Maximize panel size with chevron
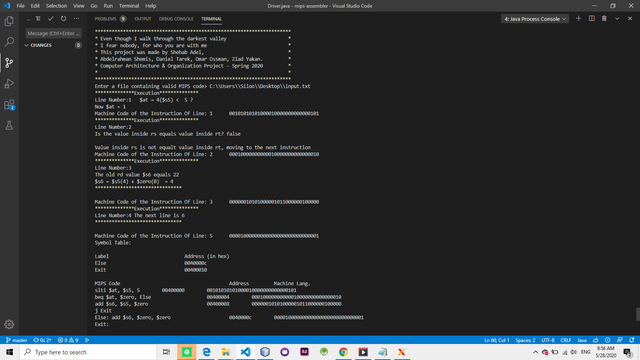 point(617,18)
